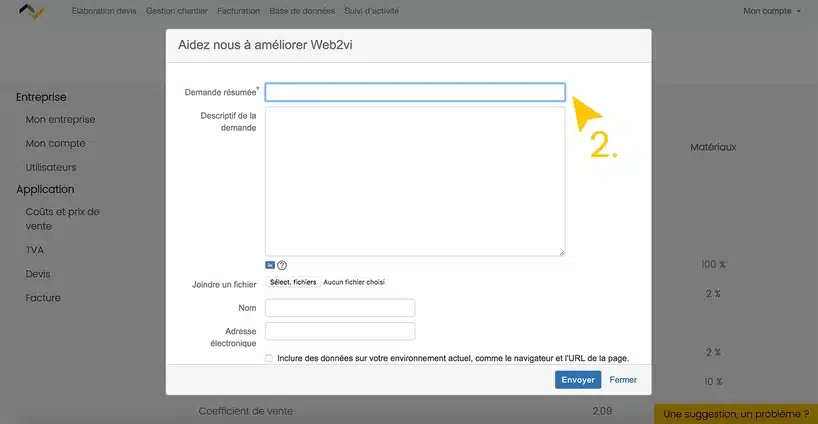Viewport: 818px width, 424px height.
Task: Click the Envoyer button
Action: 578,380
